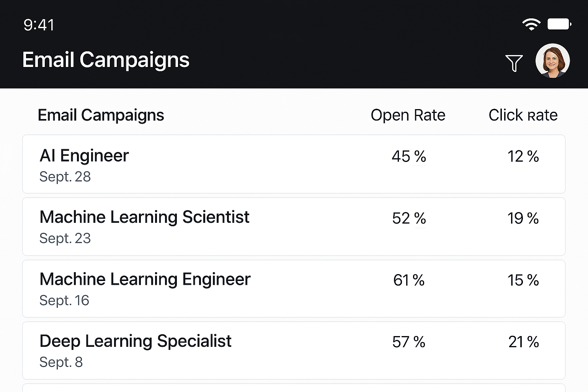Select the 12 % click rate value
Image resolution: width=588 pixels, height=392 pixels.
pyautogui.click(x=523, y=156)
